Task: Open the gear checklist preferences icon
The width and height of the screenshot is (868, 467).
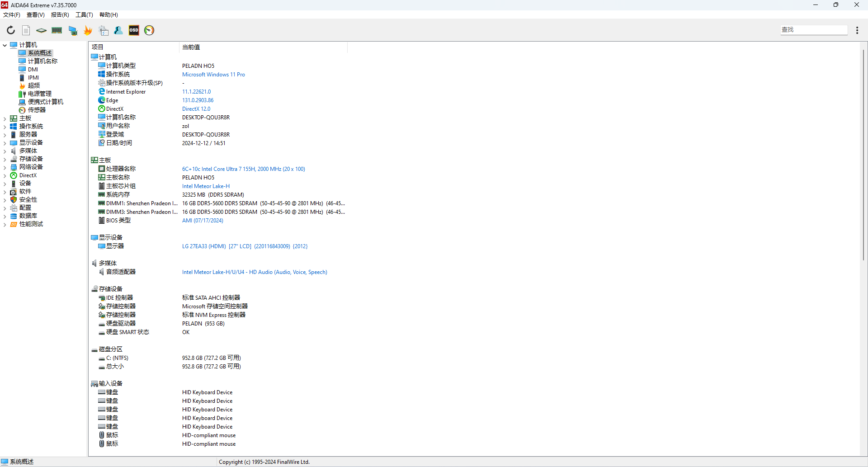Action: click(x=104, y=30)
